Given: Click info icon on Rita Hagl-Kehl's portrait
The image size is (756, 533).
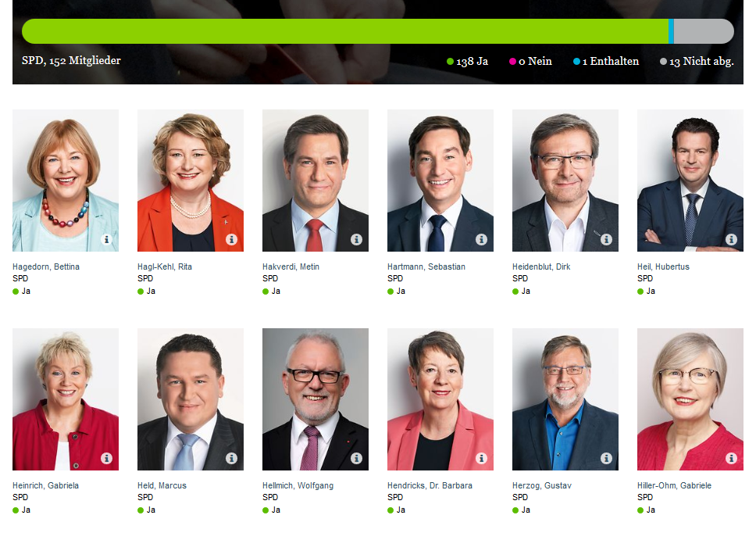Looking at the screenshot, I should click(231, 239).
